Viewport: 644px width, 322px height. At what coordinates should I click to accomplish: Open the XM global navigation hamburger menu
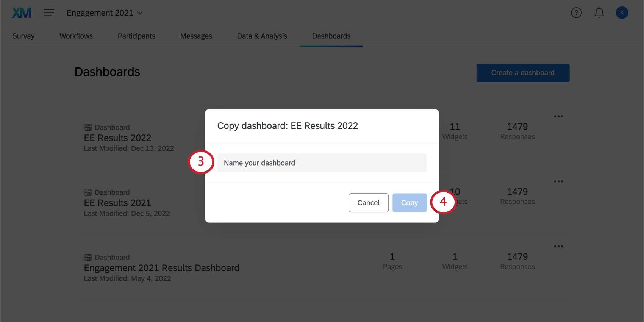[x=49, y=13]
